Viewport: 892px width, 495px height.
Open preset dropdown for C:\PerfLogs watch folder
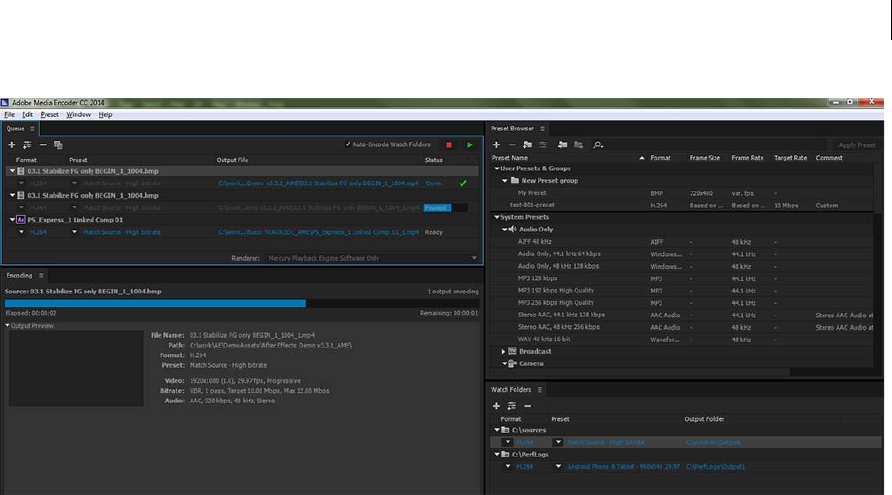[560, 467]
